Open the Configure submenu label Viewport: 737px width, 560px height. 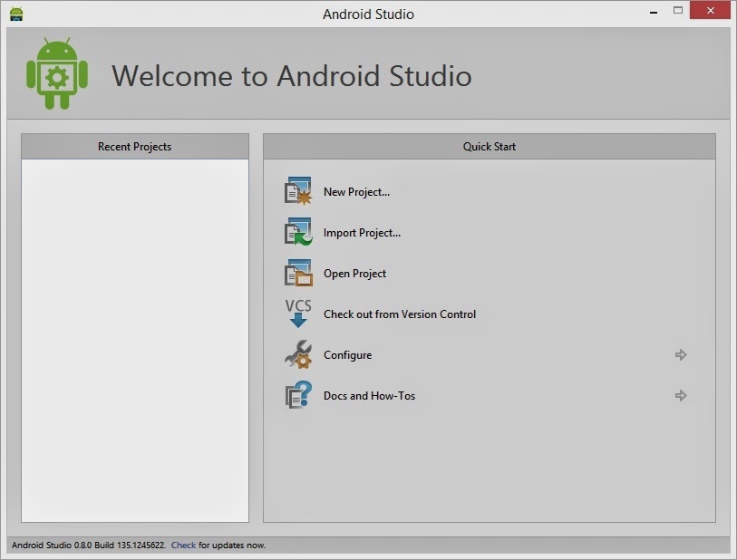tap(347, 354)
